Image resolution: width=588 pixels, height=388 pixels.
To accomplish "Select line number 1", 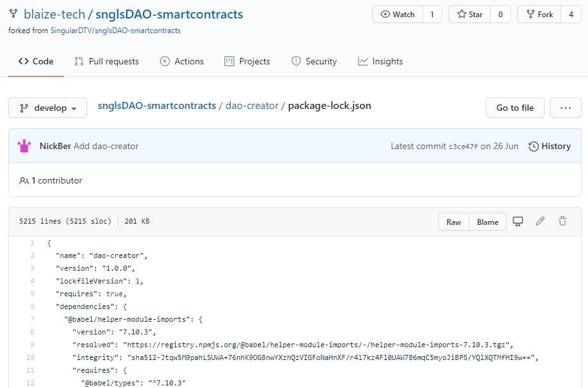I will 32,243.
